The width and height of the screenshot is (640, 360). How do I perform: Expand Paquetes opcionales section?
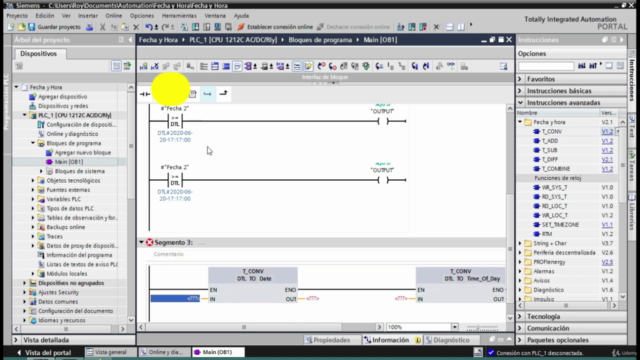[x=520, y=340]
